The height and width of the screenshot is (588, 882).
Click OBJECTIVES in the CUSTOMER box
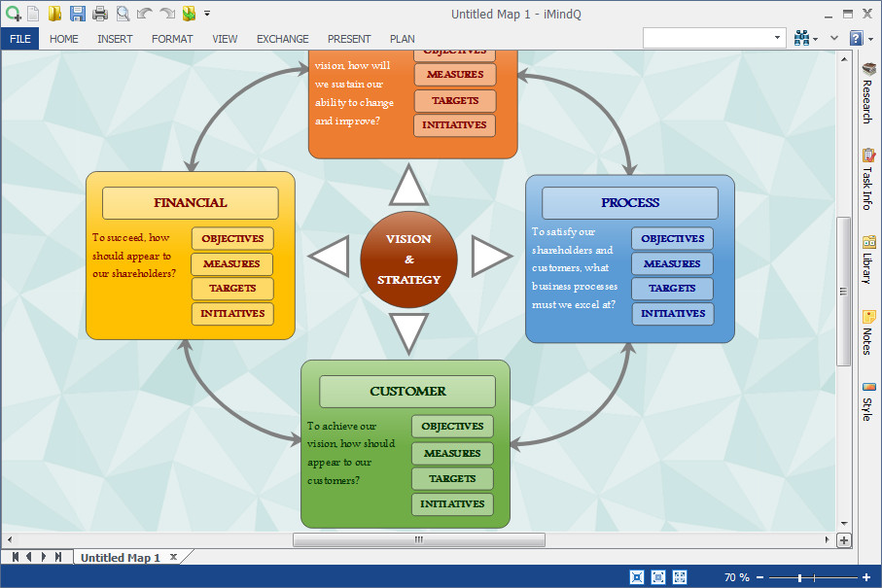[452, 426]
